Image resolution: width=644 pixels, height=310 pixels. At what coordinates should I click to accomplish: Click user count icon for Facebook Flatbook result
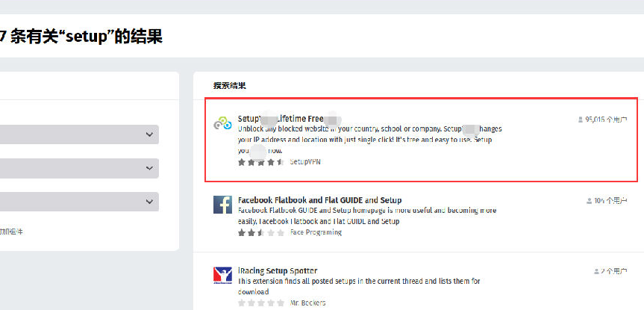[x=589, y=201]
